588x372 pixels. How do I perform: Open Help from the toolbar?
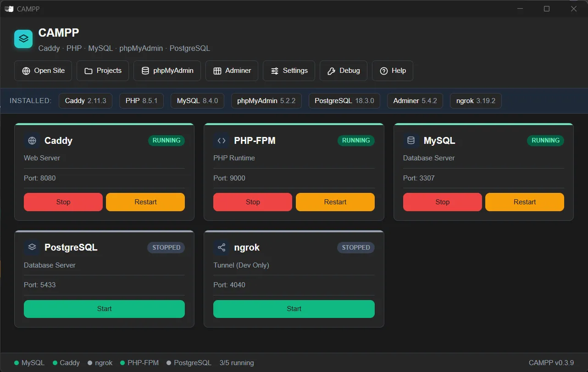click(393, 71)
